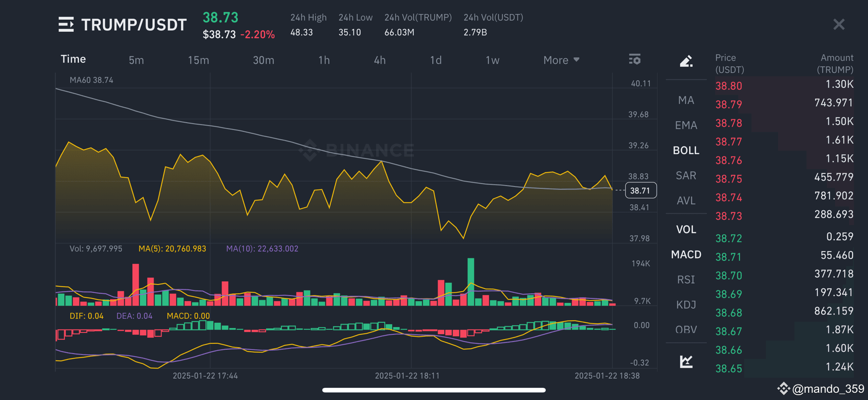Screen dimensions: 868x400
Task: Select bid price 38.66 in order book
Action: coord(729,350)
